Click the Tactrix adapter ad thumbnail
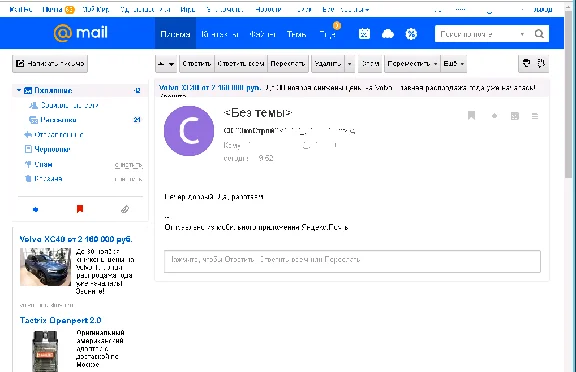576x372 pixels. pyautogui.click(x=45, y=351)
